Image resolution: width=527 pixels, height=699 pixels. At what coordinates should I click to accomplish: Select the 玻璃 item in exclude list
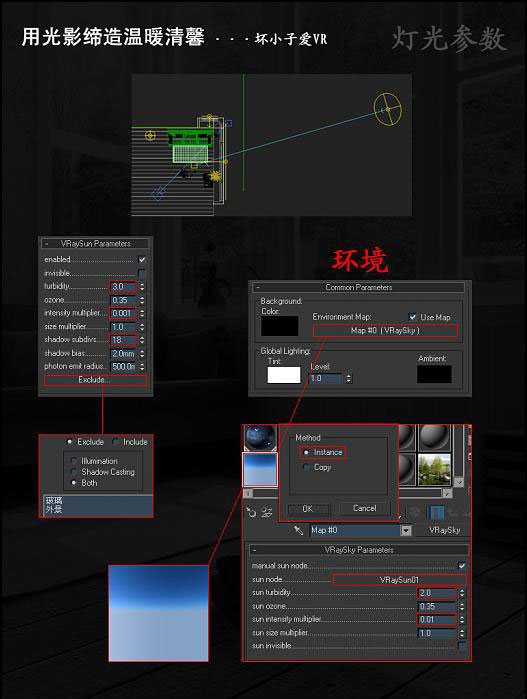[x=54, y=500]
